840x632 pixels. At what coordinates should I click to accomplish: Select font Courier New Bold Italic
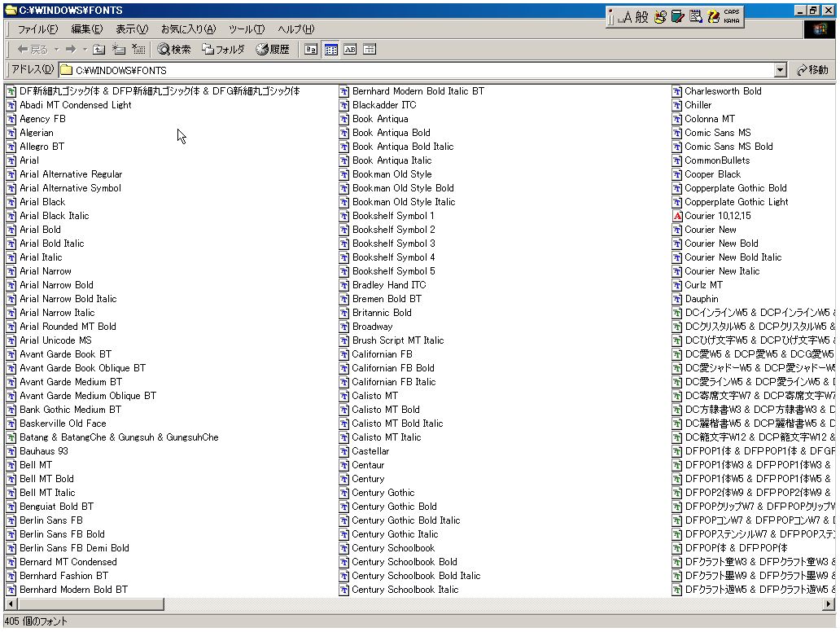[x=733, y=257]
